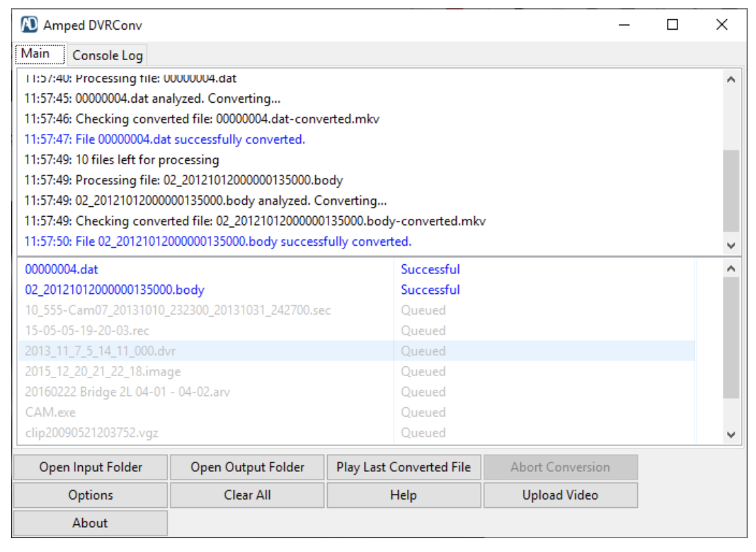
Task: Click the Amped DVRConv app logo icon
Action: [29, 24]
